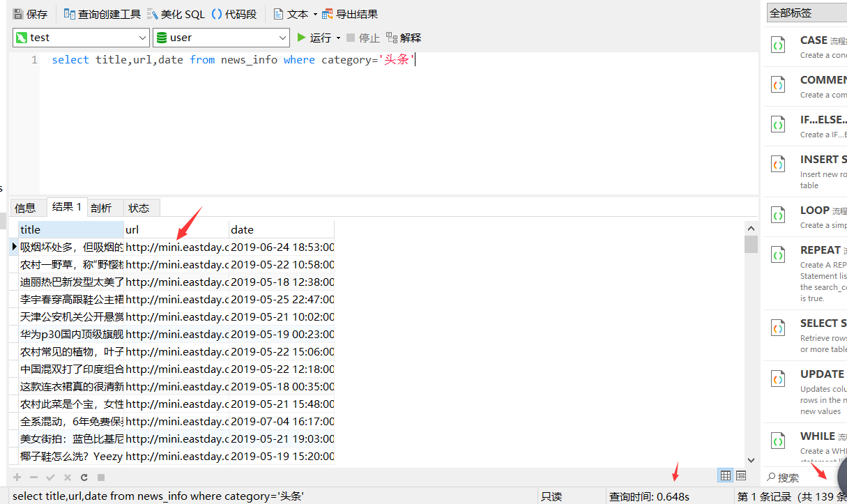Select the CASE snippet
The image size is (847, 504).
806,46
